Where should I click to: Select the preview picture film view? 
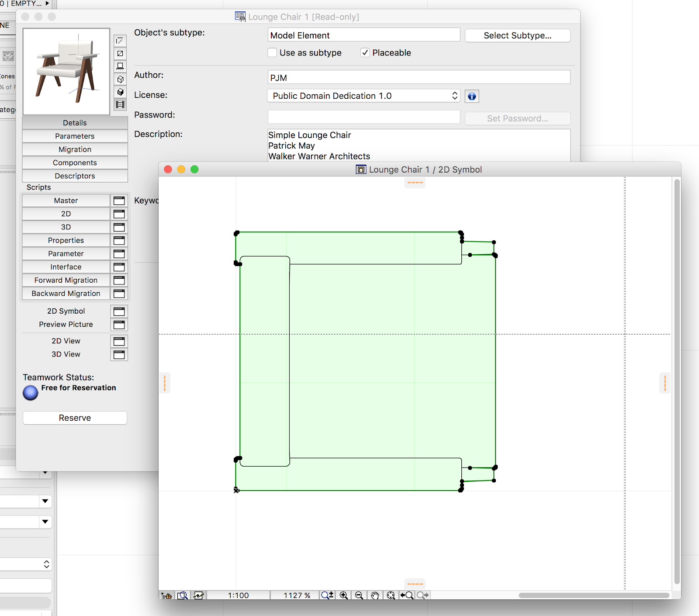pos(120,104)
